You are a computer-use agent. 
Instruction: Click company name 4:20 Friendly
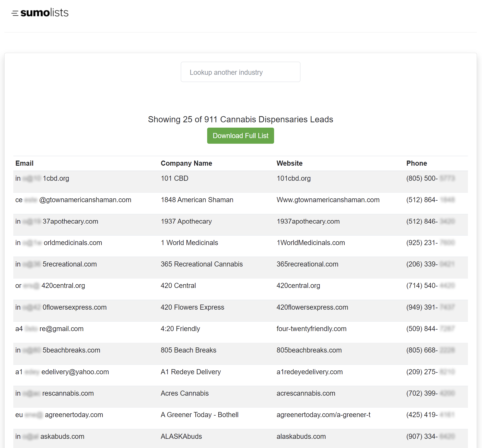pyautogui.click(x=180, y=329)
